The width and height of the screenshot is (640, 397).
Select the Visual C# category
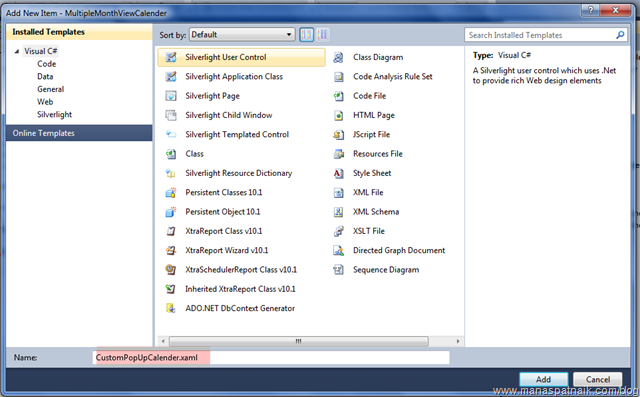pyautogui.click(x=40, y=51)
